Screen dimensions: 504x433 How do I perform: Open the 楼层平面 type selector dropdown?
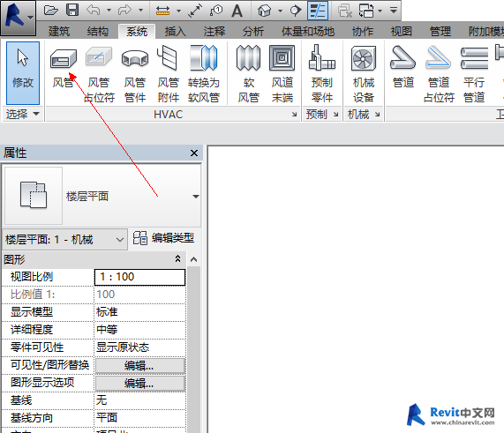[196, 197]
